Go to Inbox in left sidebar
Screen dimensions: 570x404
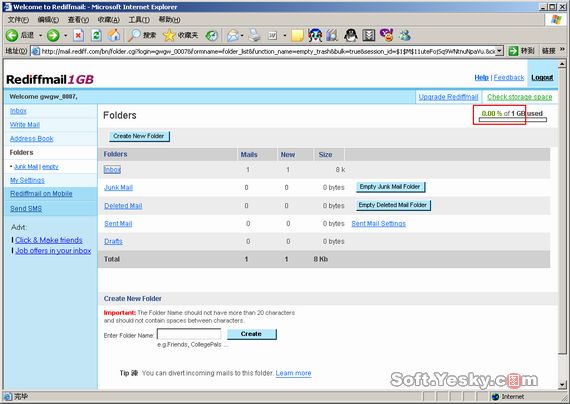tap(18, 111)
